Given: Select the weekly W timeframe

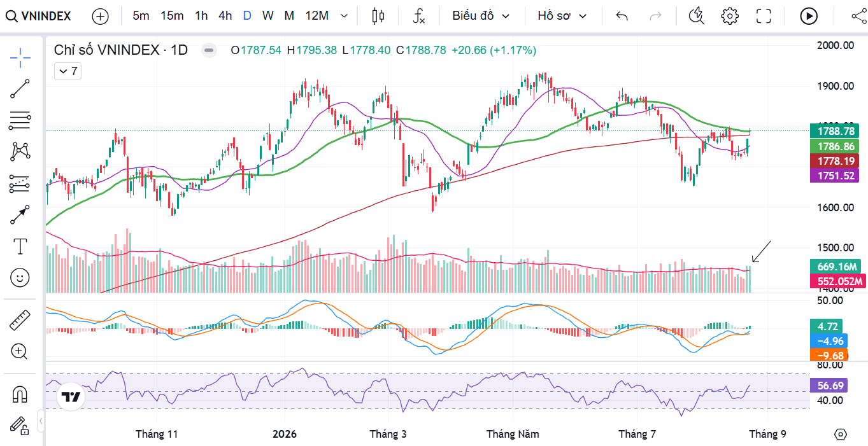Looking at the screenshot, I should point(267,16).
